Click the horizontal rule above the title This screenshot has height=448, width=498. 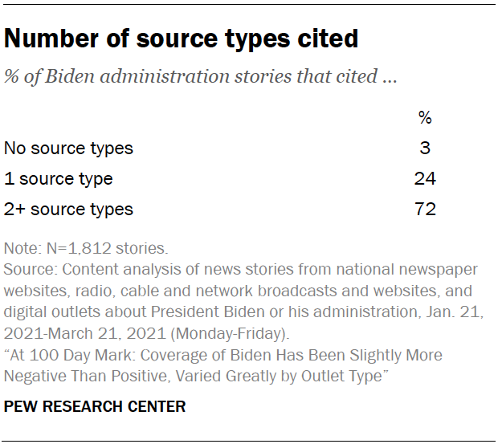tap(249, 4)
